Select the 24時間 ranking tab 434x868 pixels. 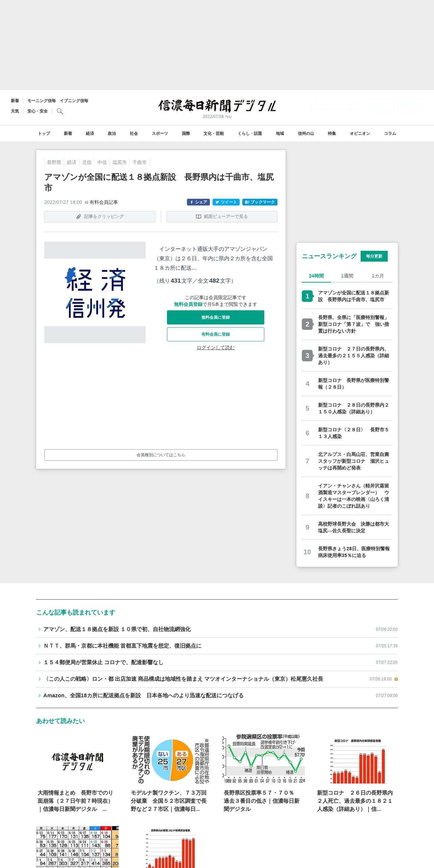(316, 276)
